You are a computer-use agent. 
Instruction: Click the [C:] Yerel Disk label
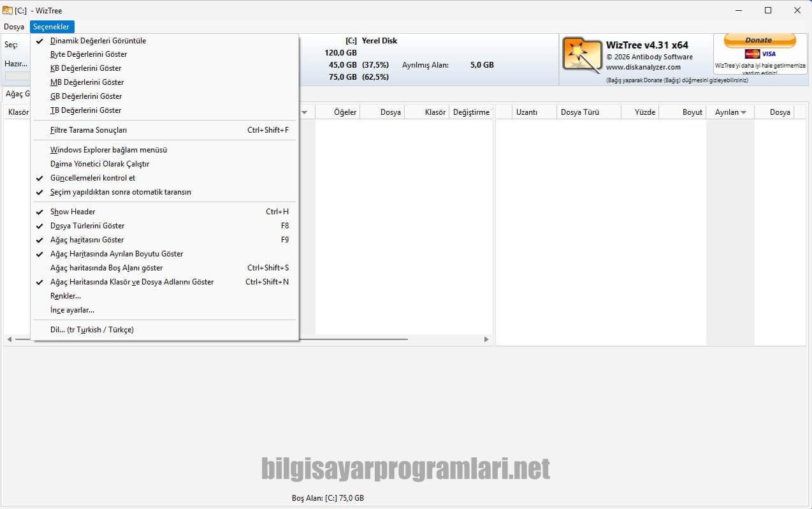[x=371, y=41]
